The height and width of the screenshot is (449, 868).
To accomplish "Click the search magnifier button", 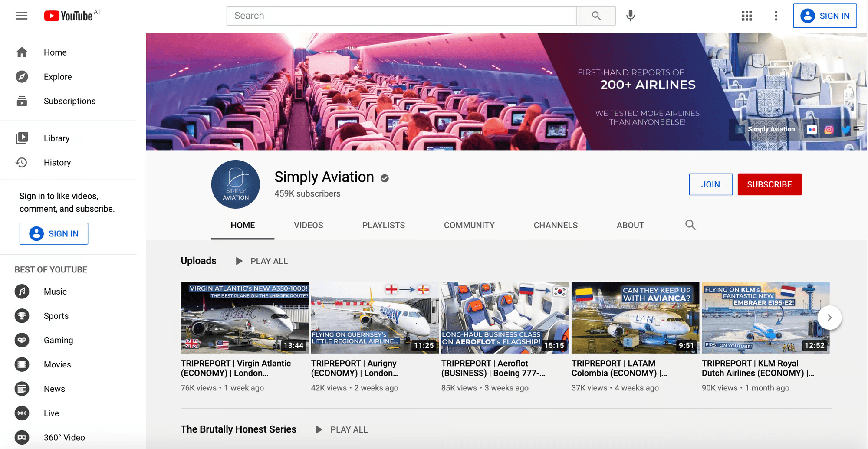I will [x=596, y=16].
